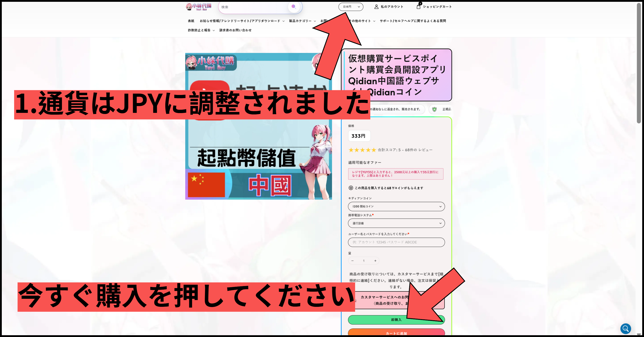Click the green shield genuine product badge

[434, 109]
